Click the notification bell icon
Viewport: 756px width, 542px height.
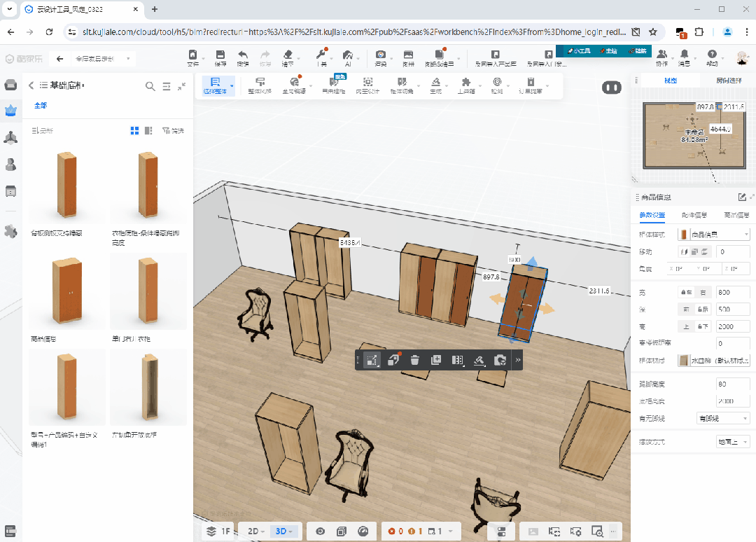point(684,55)
